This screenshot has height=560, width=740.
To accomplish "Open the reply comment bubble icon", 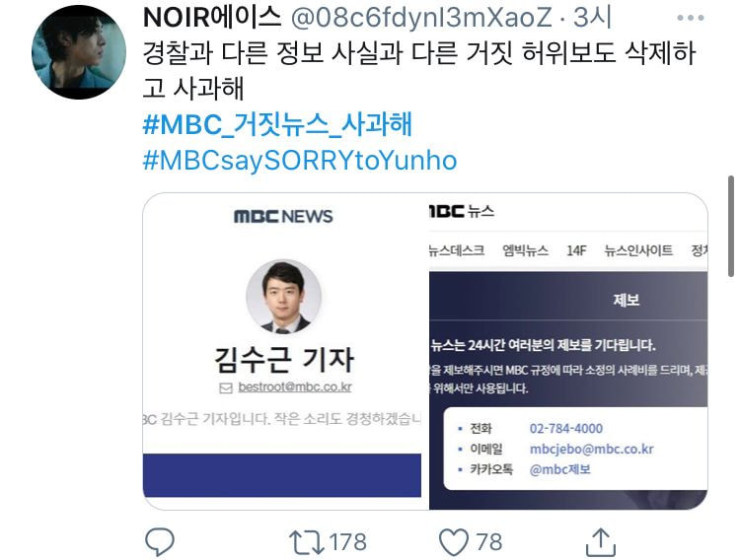I will [x=160, y=542].
